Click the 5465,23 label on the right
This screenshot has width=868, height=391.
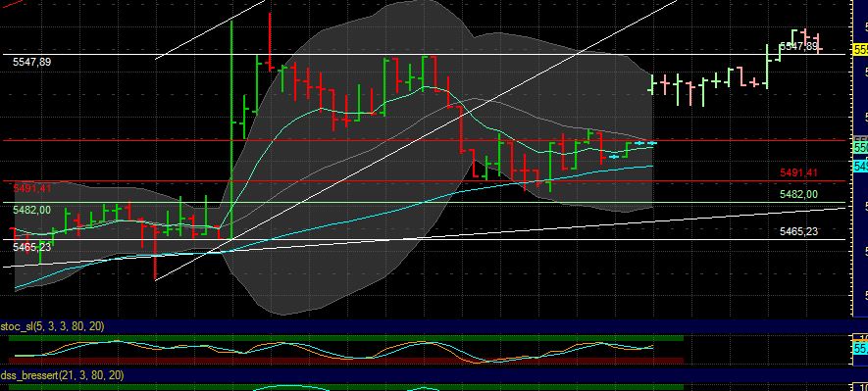[798, 231]
